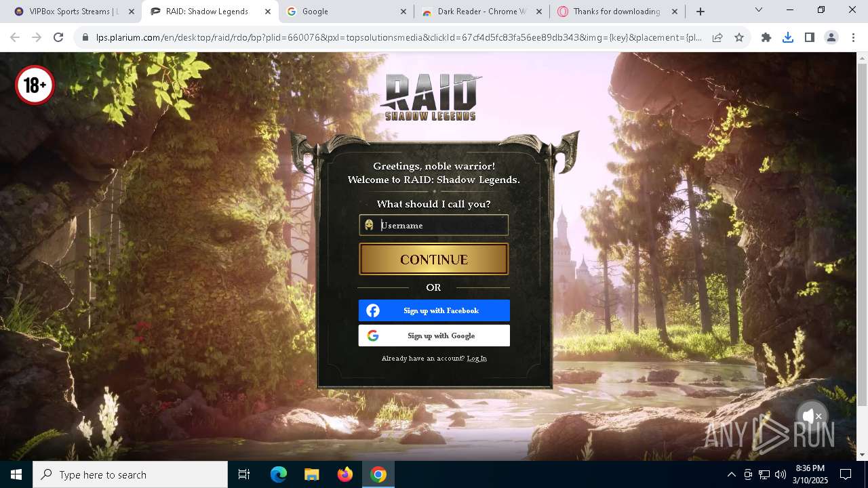Viewport: 868px width, 488px height.
Task: Switch to the Thanks for downloading tab
Action: [616, 12]
